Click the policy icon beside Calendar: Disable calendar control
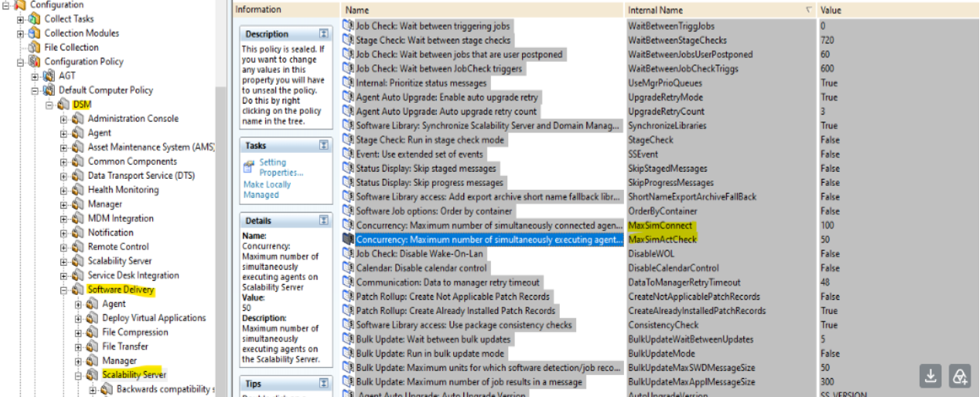This screenshot has width=980, height=397. coord(348,268)
